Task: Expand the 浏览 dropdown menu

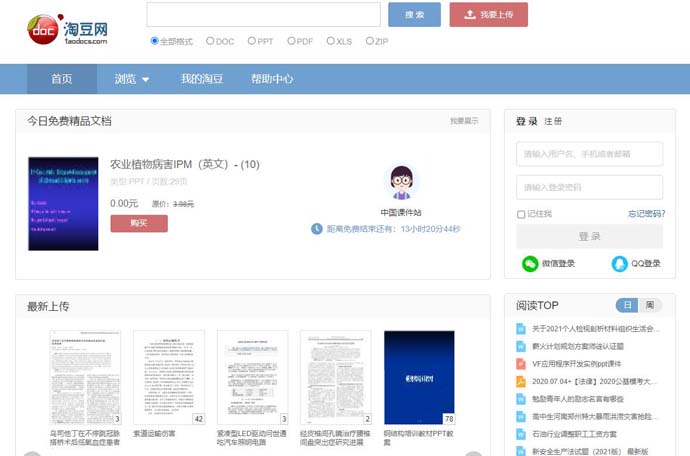Action: point(131,79)
